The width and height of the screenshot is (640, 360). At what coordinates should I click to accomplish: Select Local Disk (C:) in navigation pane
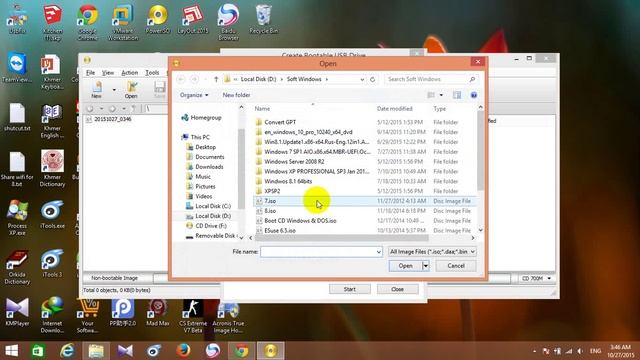pyautogui.click(x=209, y=206)
